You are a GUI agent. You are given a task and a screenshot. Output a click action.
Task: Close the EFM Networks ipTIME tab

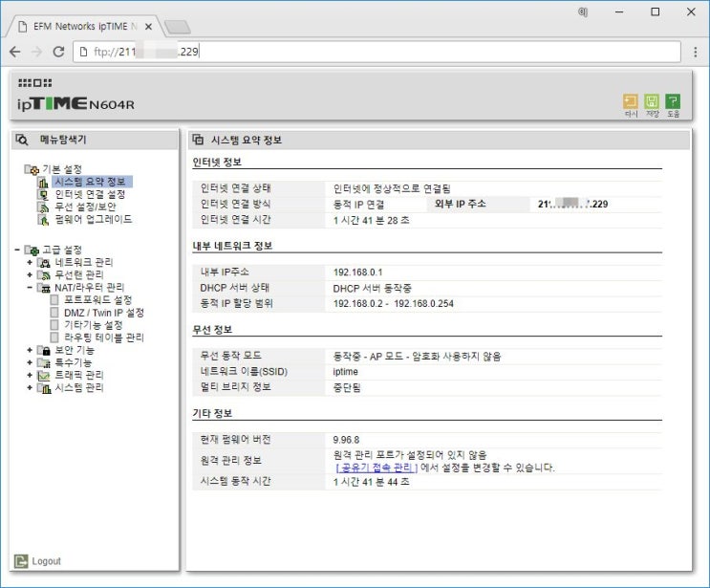pos(148,27)
